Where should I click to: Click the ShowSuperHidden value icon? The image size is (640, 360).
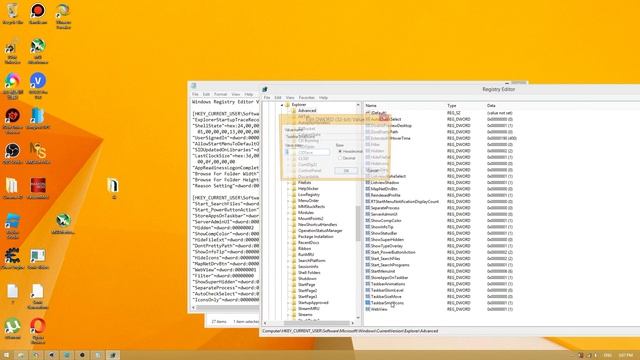367,240
